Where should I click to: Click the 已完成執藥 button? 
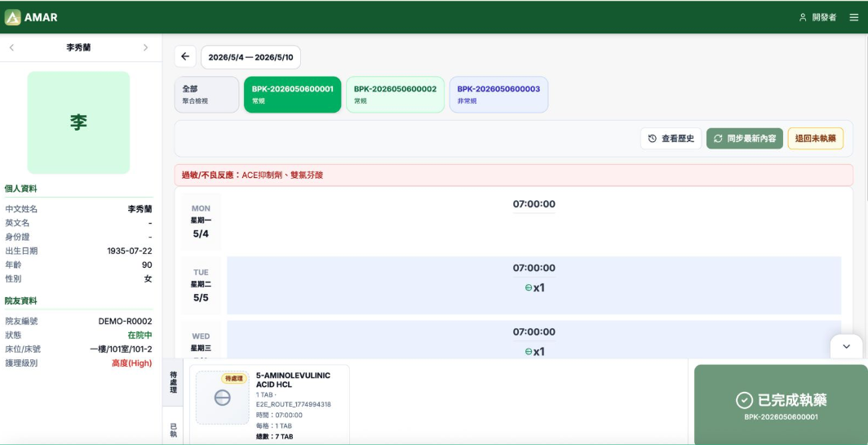(x=781, y=404)
